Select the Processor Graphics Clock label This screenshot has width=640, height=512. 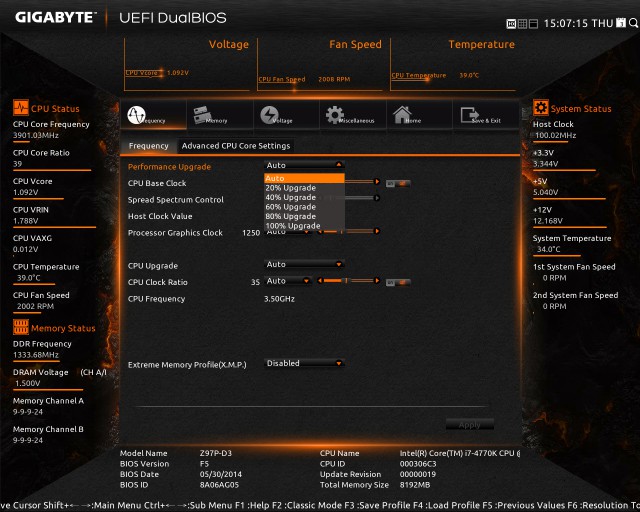point(175,233)
